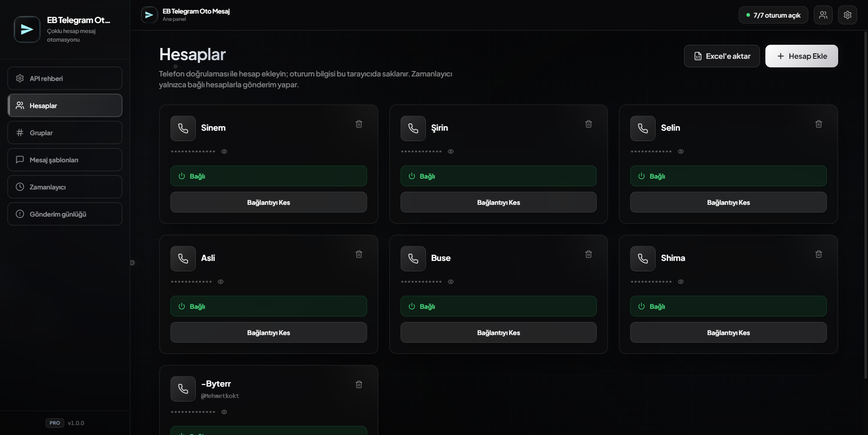Toggle visibility of Shima's phone number
868x435 pixels.
(681, 282)
